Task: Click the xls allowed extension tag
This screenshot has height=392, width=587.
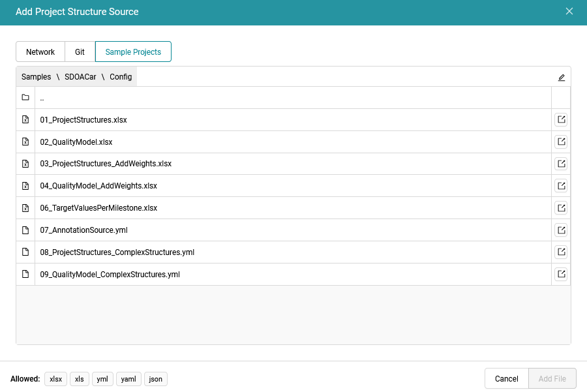Action: [x=80, y=379]
